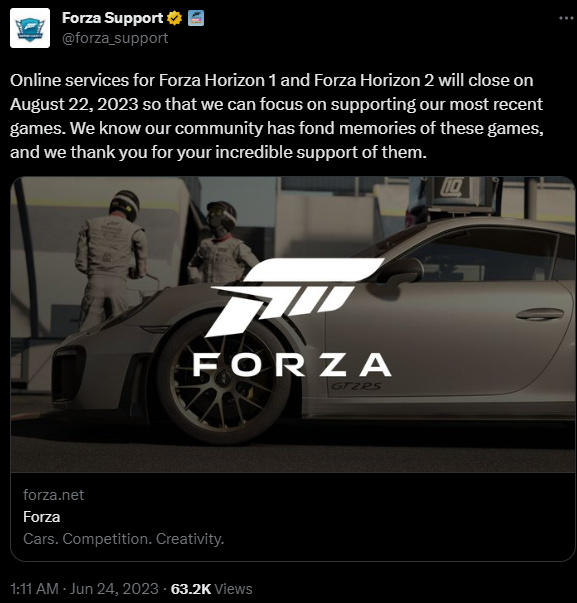Click the car's front wheel in the preview

[225, 382]
